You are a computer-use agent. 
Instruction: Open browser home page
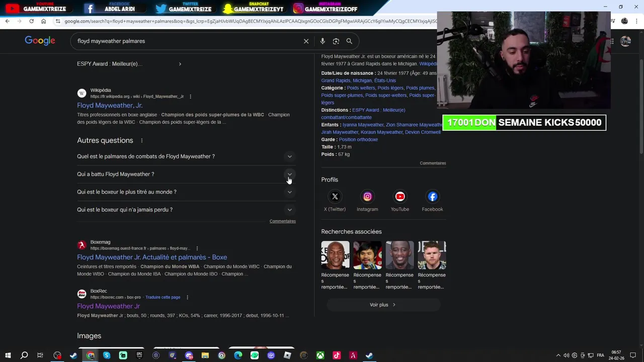[43, 21]
